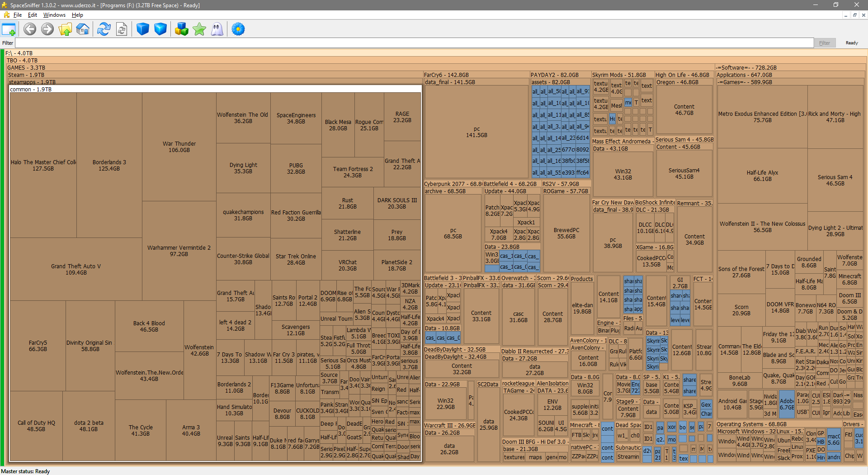Viewport: 868px width, 475px height.
Task: Select the Android Games 10.4GB block
Action: [732, 404]
